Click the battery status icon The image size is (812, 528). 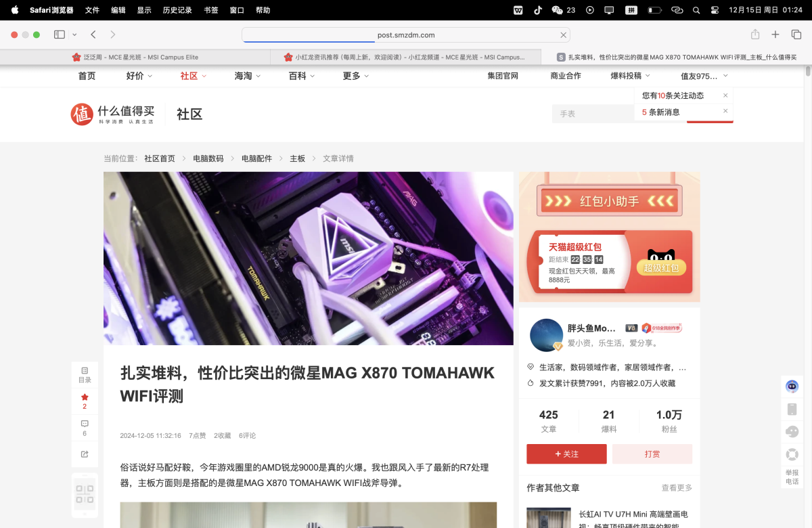[x=654, y=10]
